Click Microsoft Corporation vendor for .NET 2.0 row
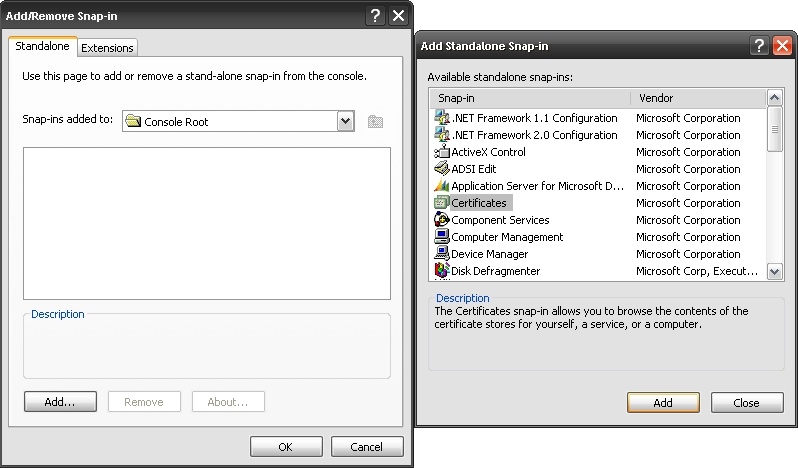The width and height of the screenshot is (798, 468). [x=688, y=135]
